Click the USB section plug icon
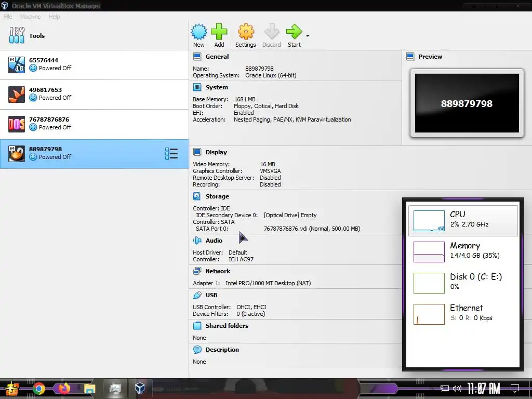The width and height of the screenshot is (532, 399). click(197, 295)
